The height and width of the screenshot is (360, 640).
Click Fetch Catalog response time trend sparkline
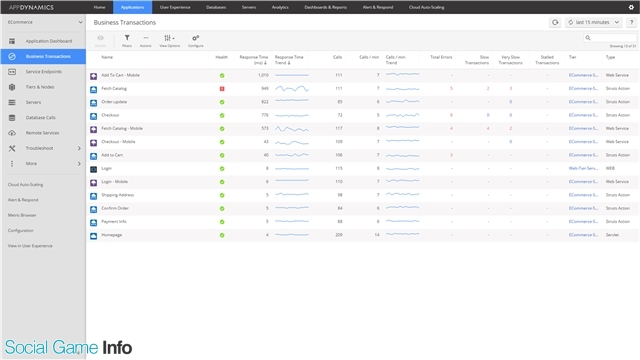[x=292, y=89]
